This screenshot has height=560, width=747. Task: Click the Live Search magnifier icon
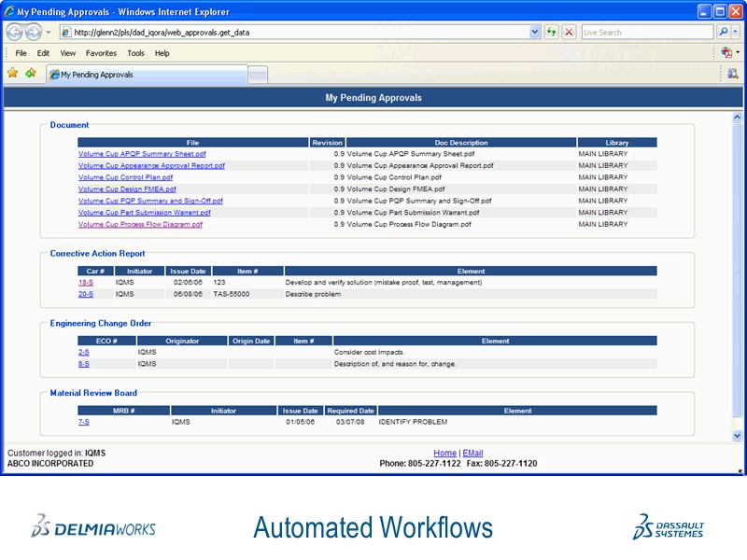(725, 32)
